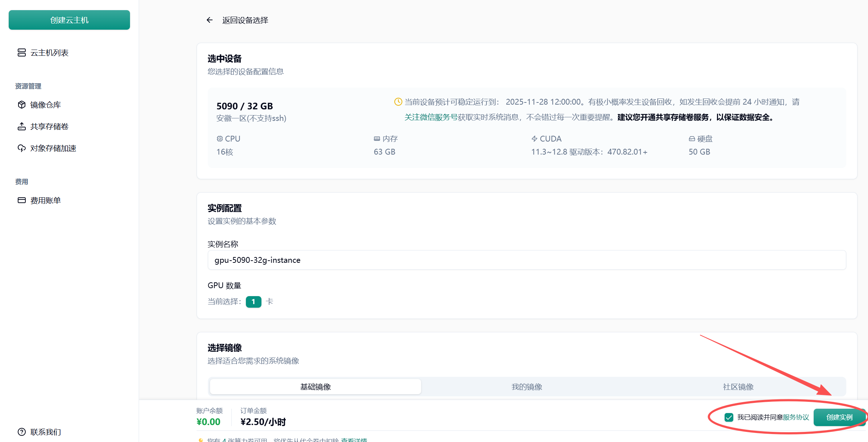Uncheck the service agreement checkbox
The width and height of the screenshot is (868, 442).
click(x=729, y=417)
